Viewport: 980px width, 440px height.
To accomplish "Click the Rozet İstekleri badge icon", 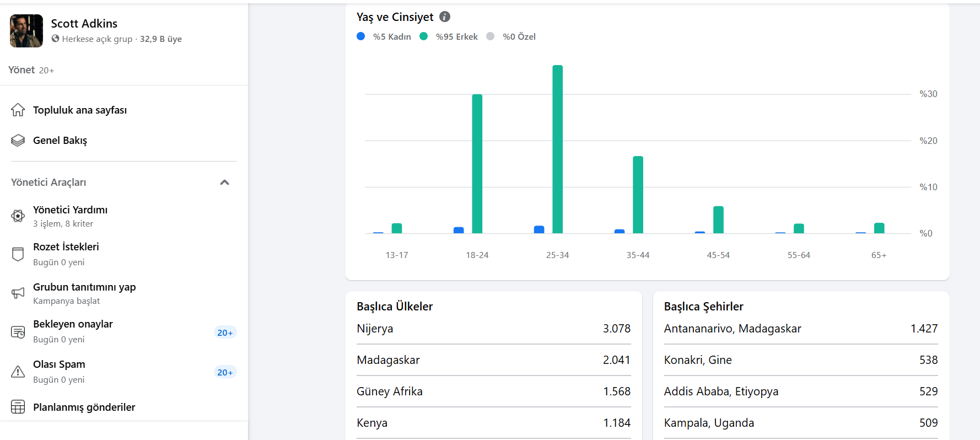I will 18,254.
